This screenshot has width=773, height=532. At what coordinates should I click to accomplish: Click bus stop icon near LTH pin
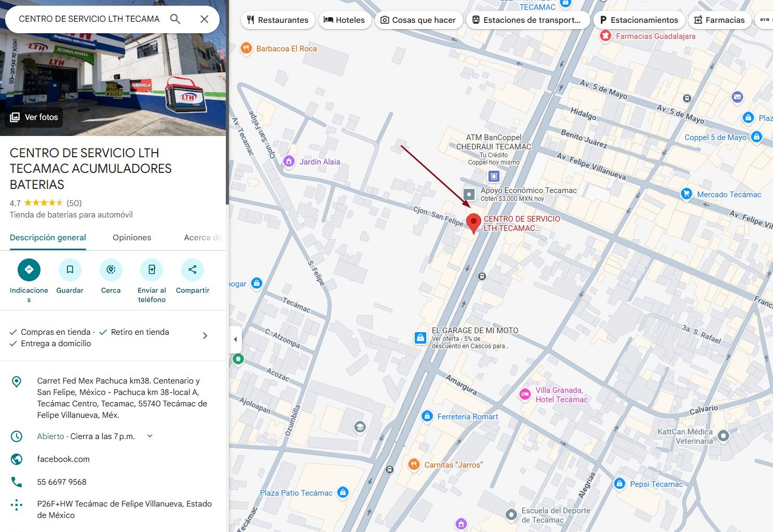(482, 276)
